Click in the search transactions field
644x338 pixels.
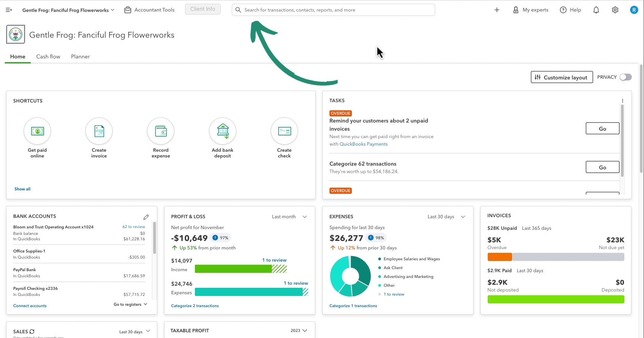(x=333, y=10)
